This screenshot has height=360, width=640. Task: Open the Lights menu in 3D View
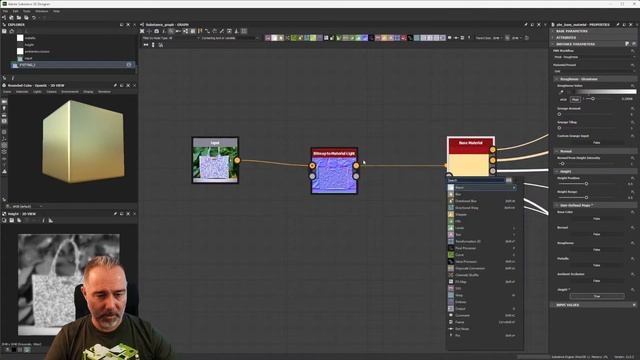tap(37, 92)
